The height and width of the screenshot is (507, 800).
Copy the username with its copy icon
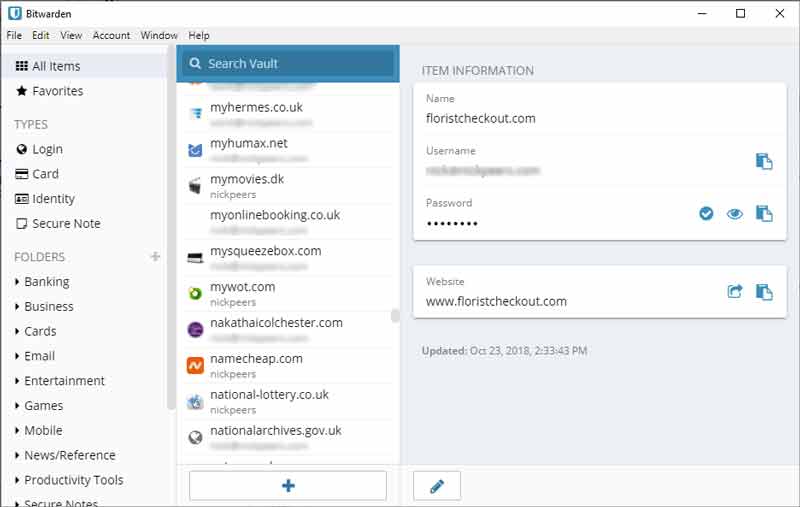tap(764, 162)
